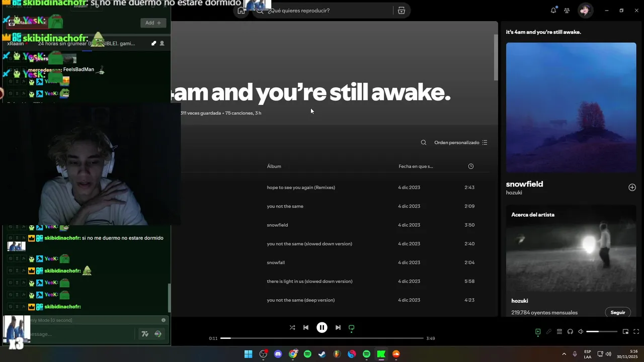Image resolution: width=644 pixels, height=362 pixels.
Task: Pause the playing song
Action: coord(322,327)
